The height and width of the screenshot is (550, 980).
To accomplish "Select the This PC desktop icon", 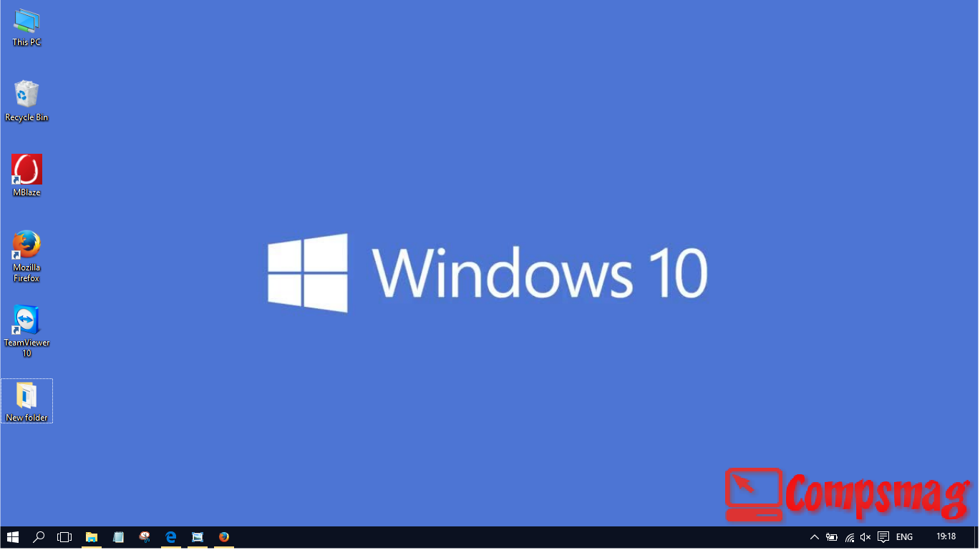I will [x=26, y=28].
